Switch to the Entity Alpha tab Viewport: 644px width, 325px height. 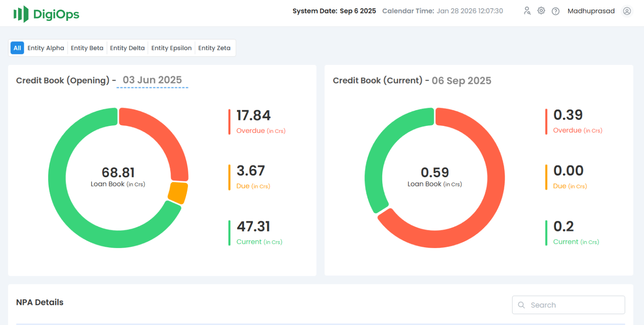point(46,48)
